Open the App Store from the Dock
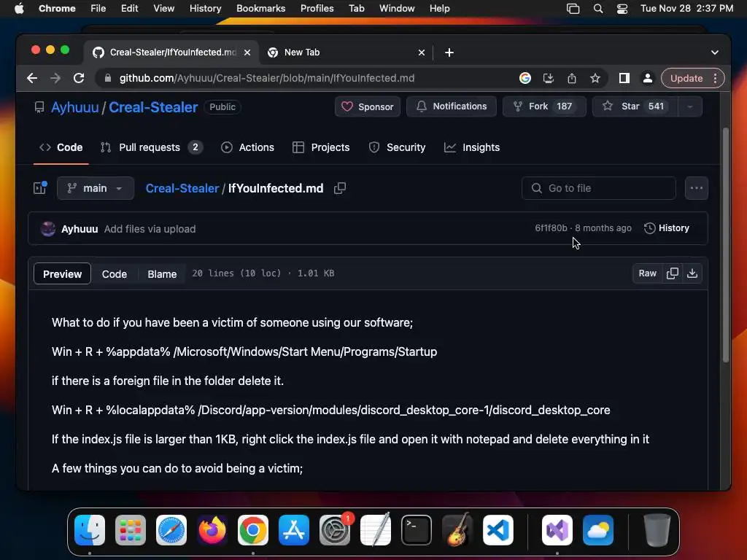 tap(294, 530)
